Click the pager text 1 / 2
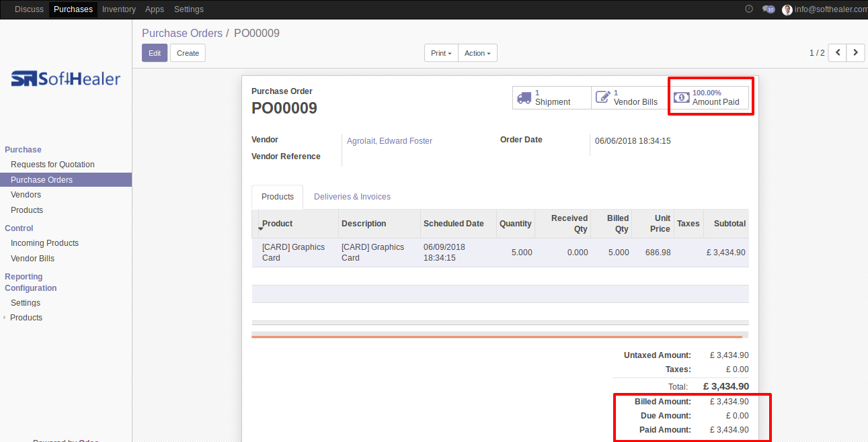 817,53
